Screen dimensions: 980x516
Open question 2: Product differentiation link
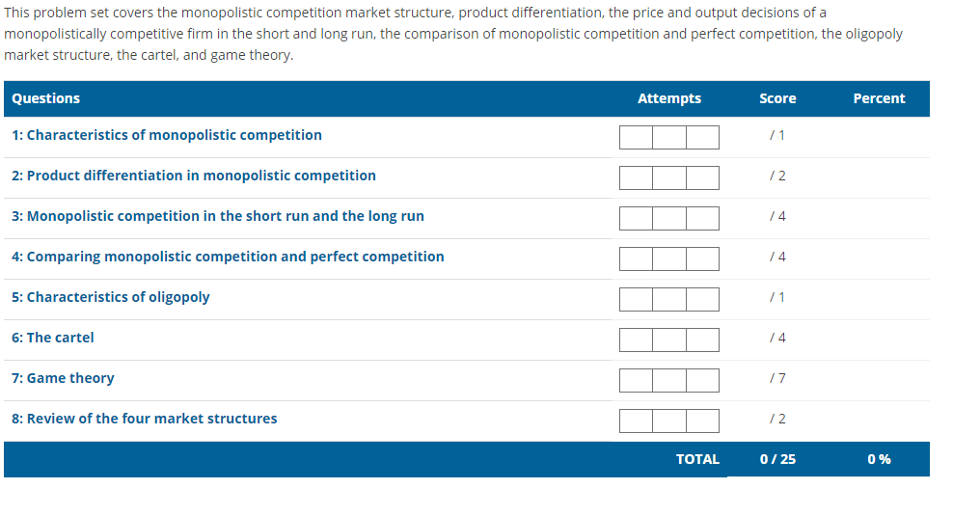[x=193, y=176]
